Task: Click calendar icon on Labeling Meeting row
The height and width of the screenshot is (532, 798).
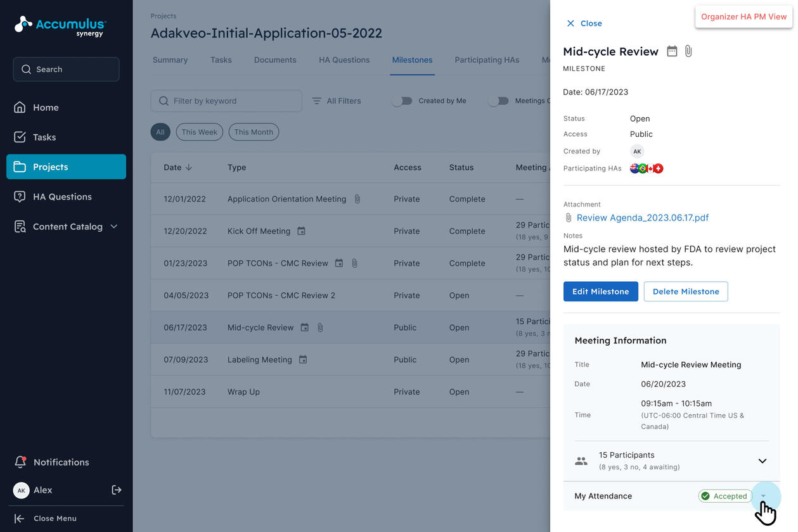Action: click(303, 360)
